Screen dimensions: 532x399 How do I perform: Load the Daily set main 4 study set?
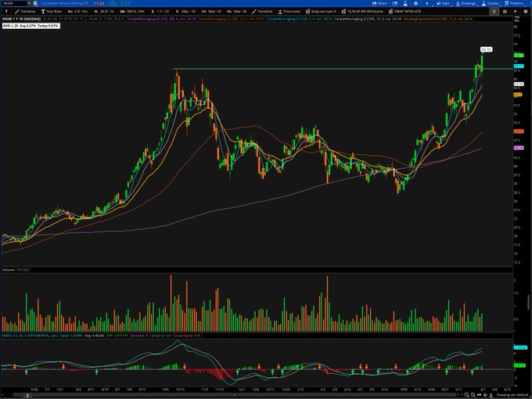point(321,11)
